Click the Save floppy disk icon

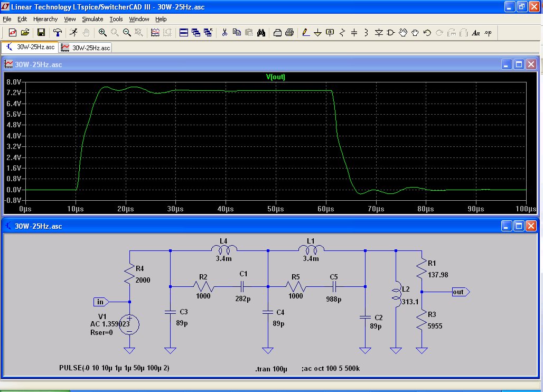tap(41, 32)
